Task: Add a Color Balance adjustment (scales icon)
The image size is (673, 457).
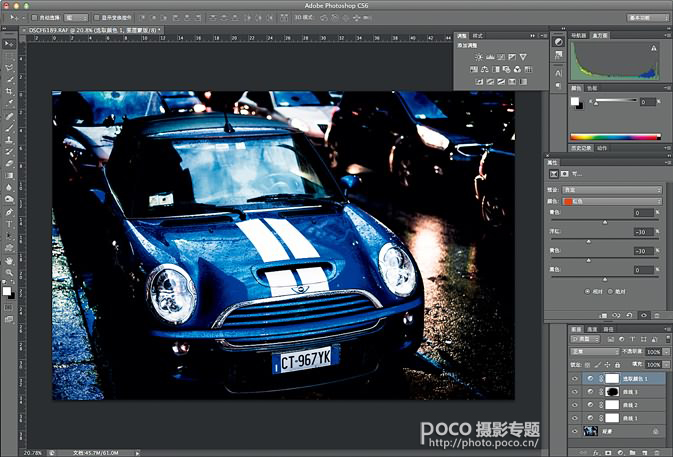Action: tap(485, 69)
